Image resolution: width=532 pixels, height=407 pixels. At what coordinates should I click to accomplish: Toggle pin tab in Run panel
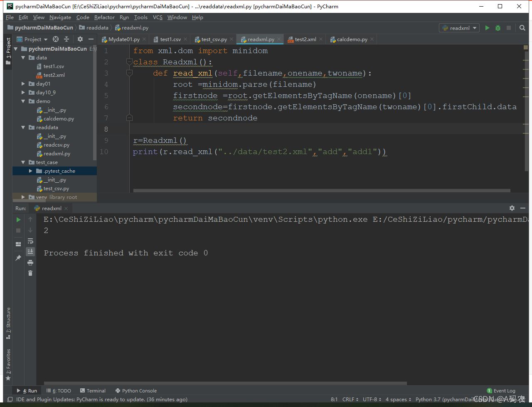18,258
